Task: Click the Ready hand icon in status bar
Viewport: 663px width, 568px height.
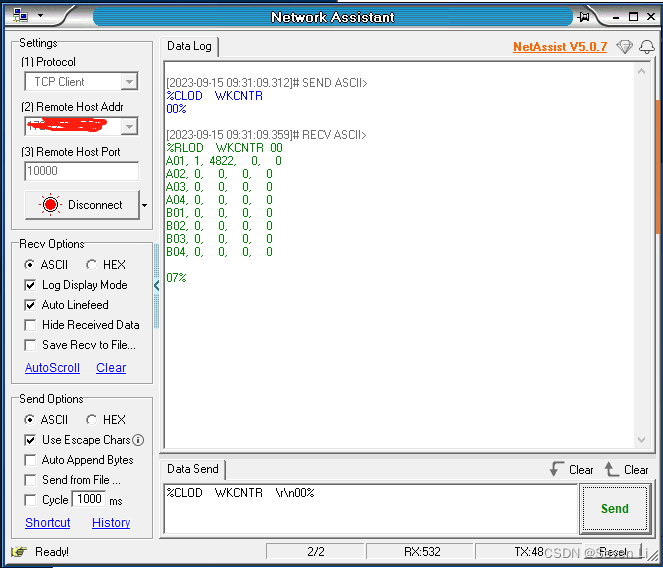Action: [19, 552]
